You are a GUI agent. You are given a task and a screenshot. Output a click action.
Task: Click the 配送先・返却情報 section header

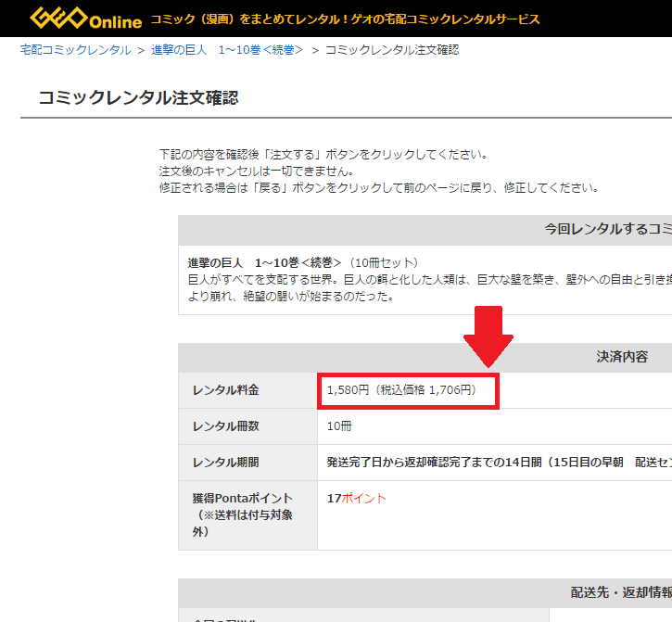click(x=621, y=592)
